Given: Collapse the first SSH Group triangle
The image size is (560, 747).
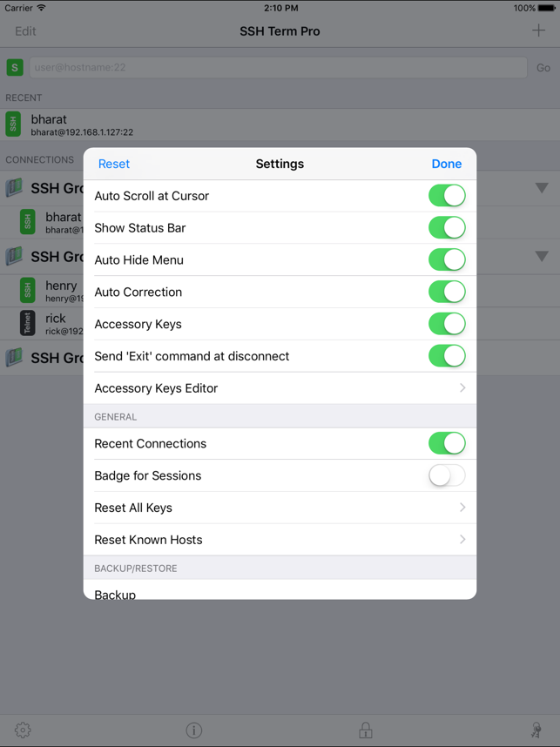Looking at the screenshot, I should [542, 188].
